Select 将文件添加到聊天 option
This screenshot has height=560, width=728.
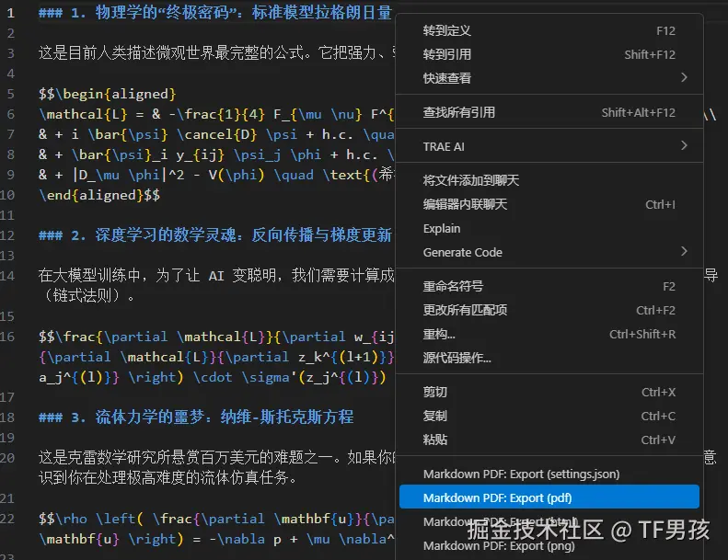pyautogui.click(x=549, y=180)
